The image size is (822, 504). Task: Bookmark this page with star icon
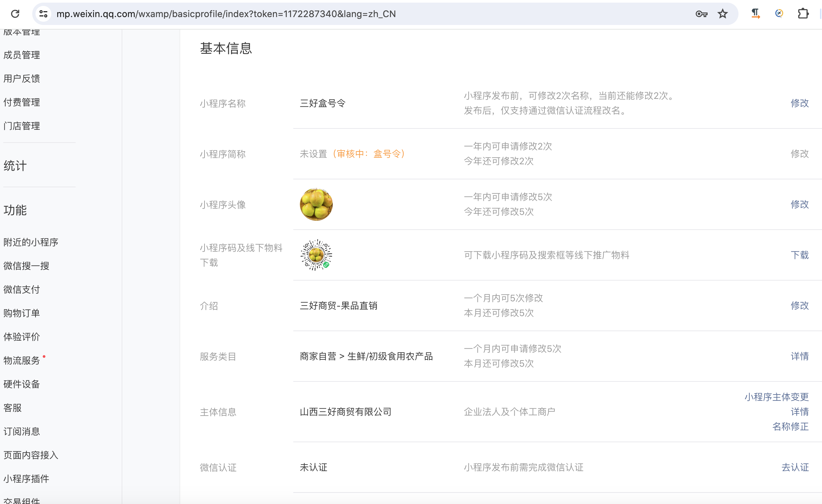[723, 14]
